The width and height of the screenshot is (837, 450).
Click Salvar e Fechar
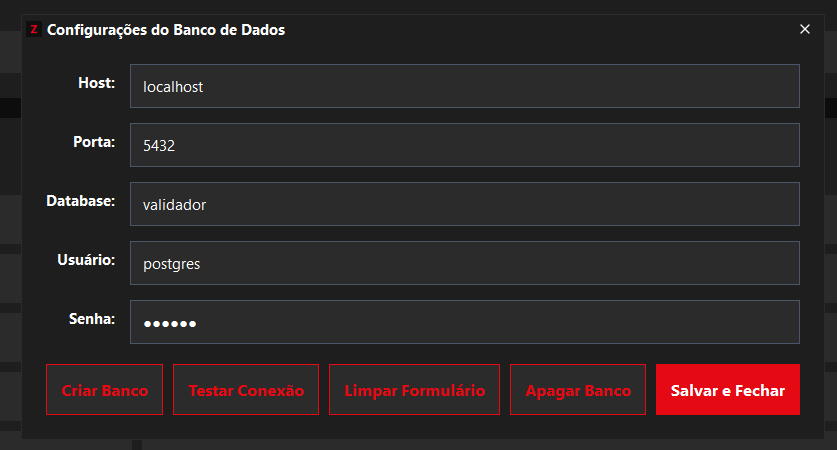[x=728, y=390]
